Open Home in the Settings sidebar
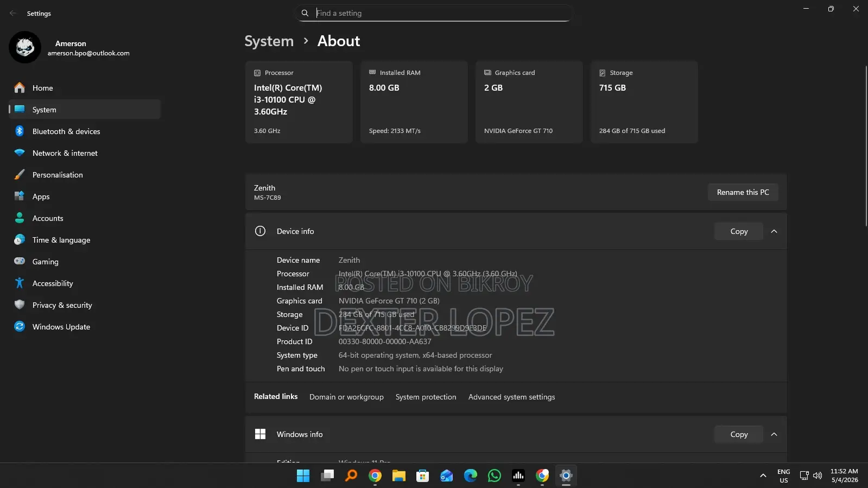 (85, 88)
